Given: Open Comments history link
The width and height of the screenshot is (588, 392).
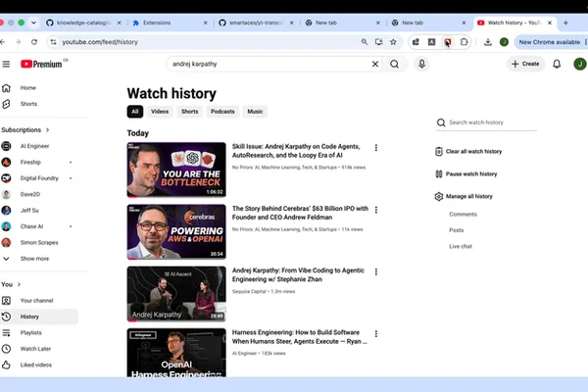Looking at the screenshot, I should [x=464, y=215].
